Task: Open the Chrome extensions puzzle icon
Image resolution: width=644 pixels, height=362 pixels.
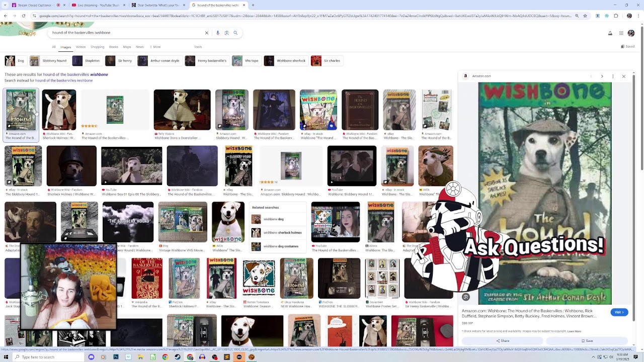Action: point(616,16)
